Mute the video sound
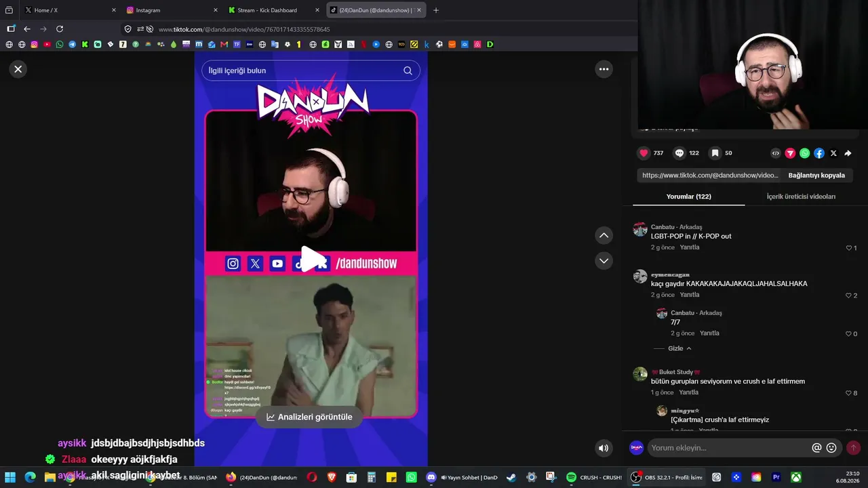The height and width of the screenshot is (488, 868). click(x=604, y=448)
